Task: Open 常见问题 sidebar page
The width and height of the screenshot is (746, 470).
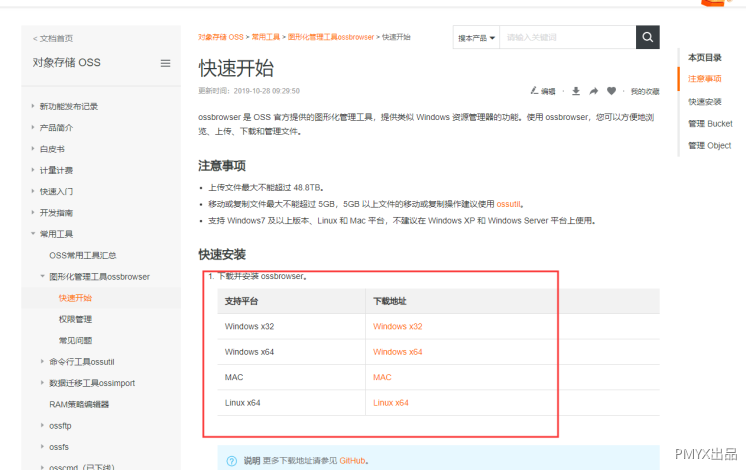Action: tap(75, 341)
